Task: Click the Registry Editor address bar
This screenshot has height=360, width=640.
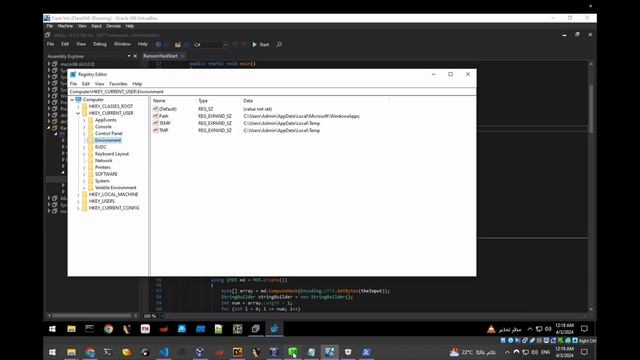Action: coord(272,92)
